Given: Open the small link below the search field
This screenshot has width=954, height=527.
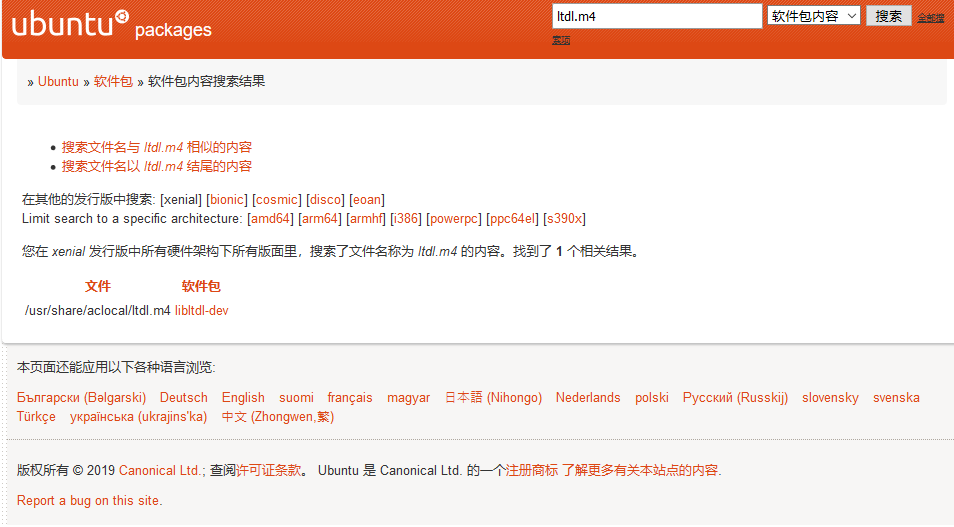Looking at the screenshot, I should point(561,40).
